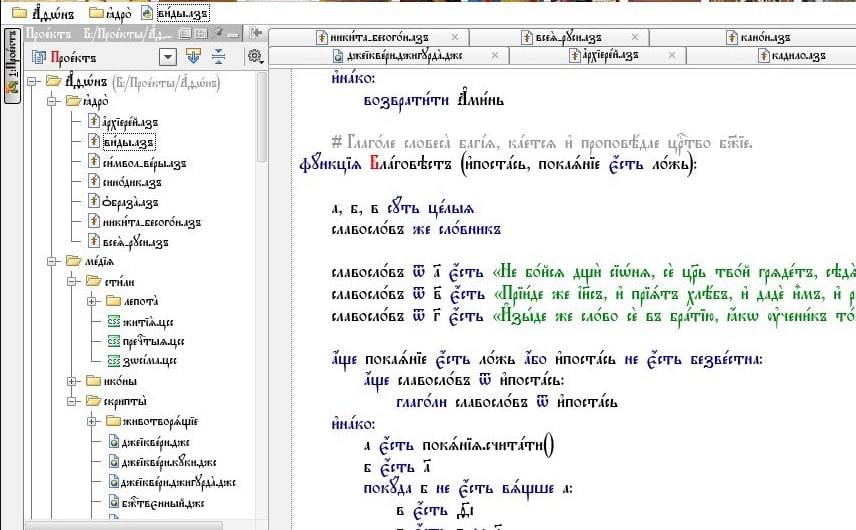Screen dimensions: 856x530
Task: Click the script icon of джейквери.дже
Action: point(114,442)
